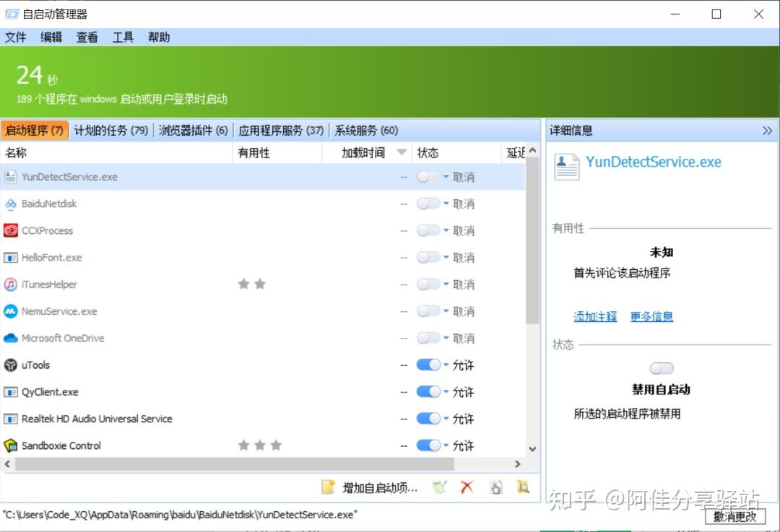Click the 有用性 column header
Viewport: 780px width, 532px height.
pyautogui.click(x=277, y=152)
